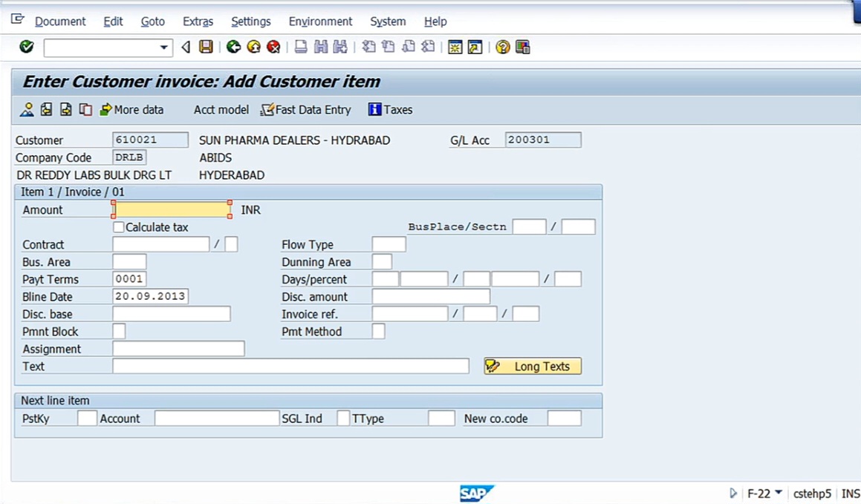Image resolution: width=861 pixels, height=504 pixels.
Task: Click the third application toolbar icon
Action: point(66,110)
